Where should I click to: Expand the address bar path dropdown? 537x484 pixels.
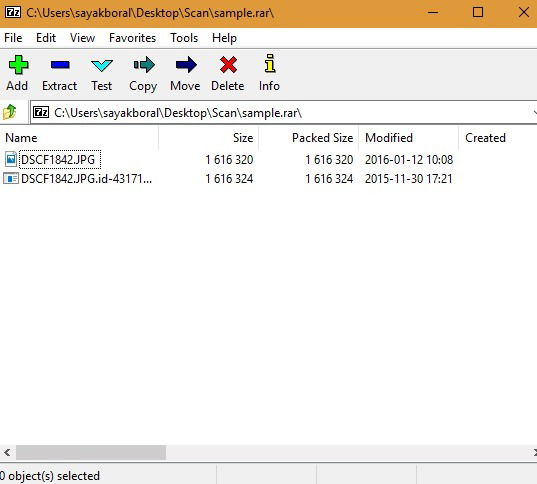tap(534, 112)
